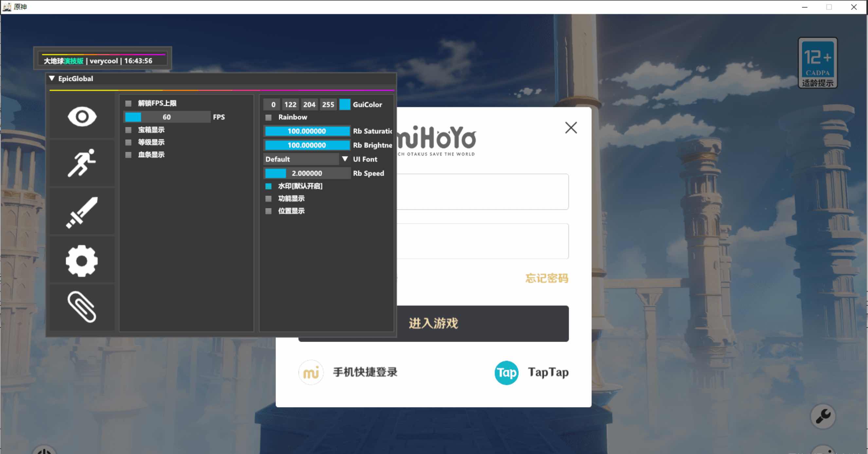This screenshot has height=454, width=868.
Task: Toggle the Rainbow checkbox
Action: click(x=269, y=117)
